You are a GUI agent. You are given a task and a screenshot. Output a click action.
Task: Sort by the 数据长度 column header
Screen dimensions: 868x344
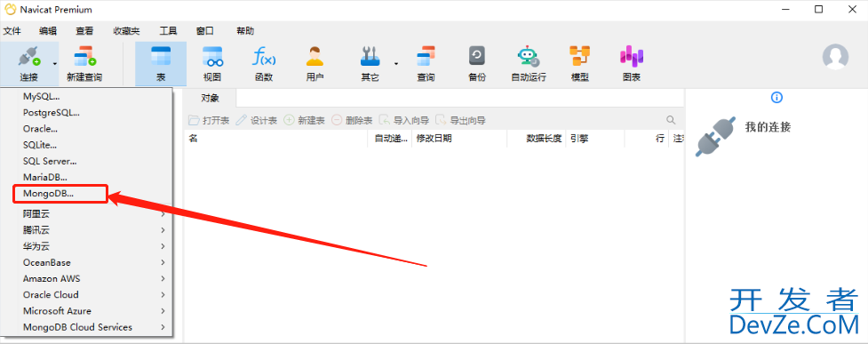(537, 139)
